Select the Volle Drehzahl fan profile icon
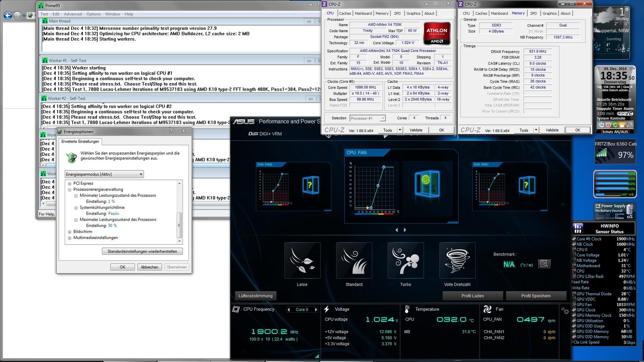The height and width of the screenshot is (362, 644). point(457,260)
